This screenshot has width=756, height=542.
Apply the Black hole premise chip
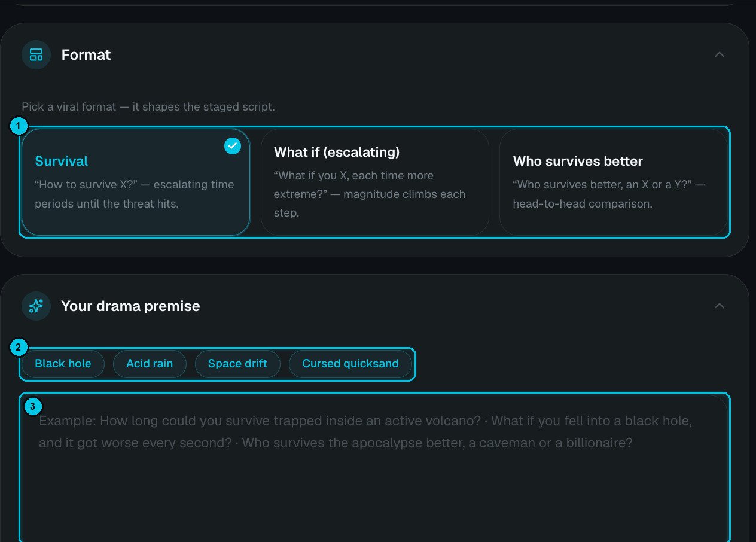point(63,364)
